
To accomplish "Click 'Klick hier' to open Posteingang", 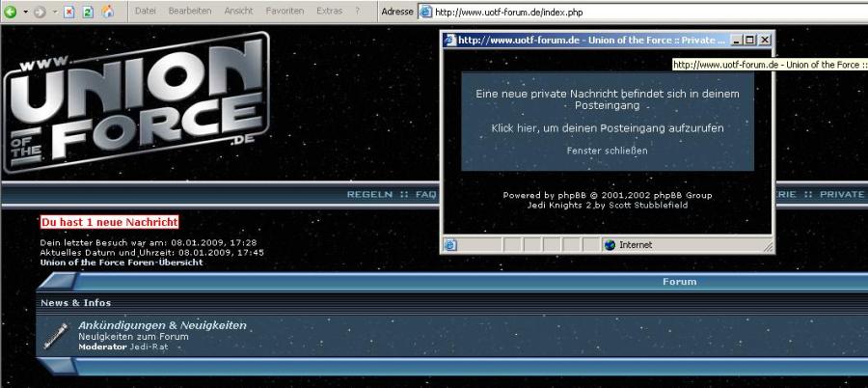I will (607, 127).
